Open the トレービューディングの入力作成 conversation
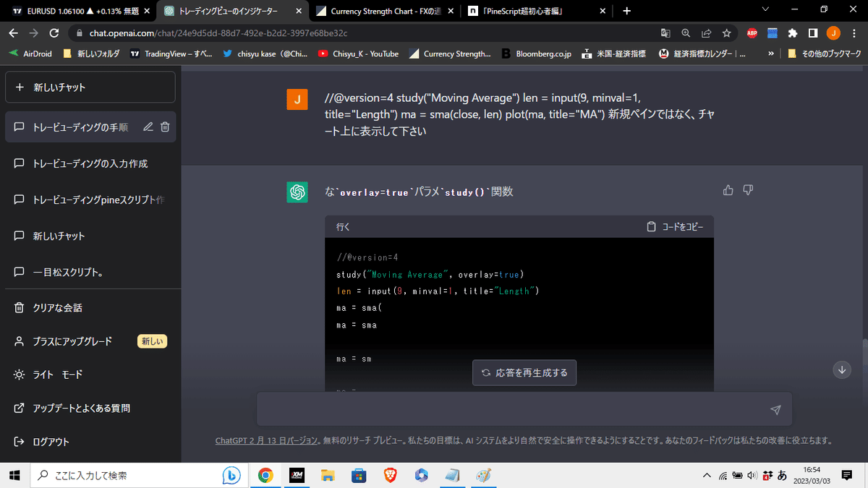The width and height of the screenshot is (868, 488). pyautogui.click(x=90, y=164)
